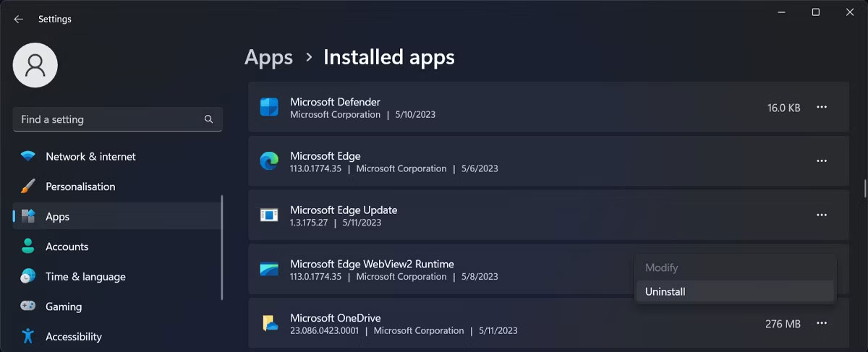This screenshot has width=868, height=352.
Task: Click the Settings window title text
Action: pos(55,20)
